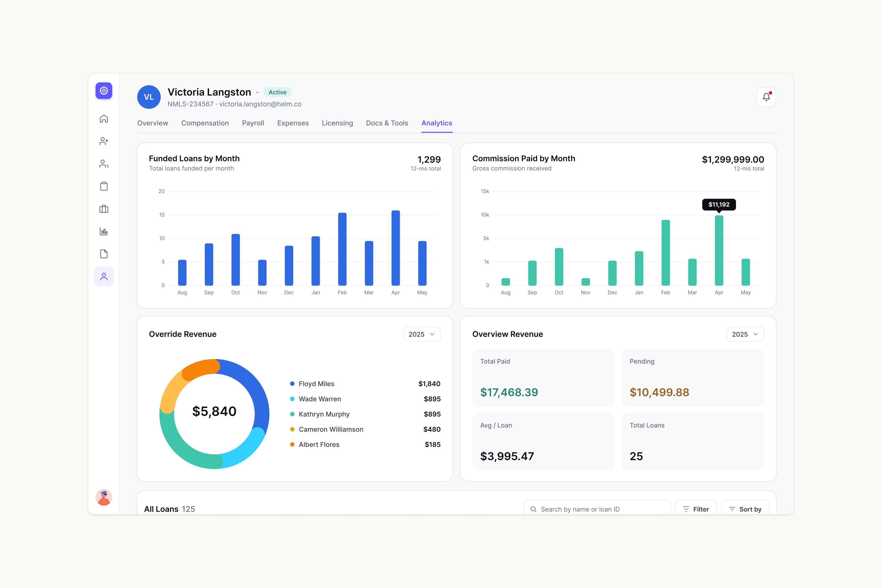The image size is (882, 588).
Task: Open the Overview Revenue 2025 year dropdown
Action: (745, 334)
